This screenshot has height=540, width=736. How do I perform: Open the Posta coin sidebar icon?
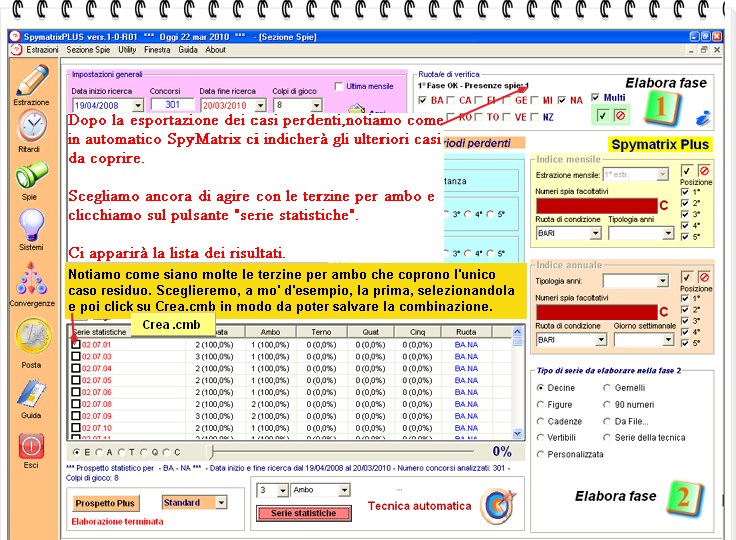pyautogui.click(x=33, y=336)
